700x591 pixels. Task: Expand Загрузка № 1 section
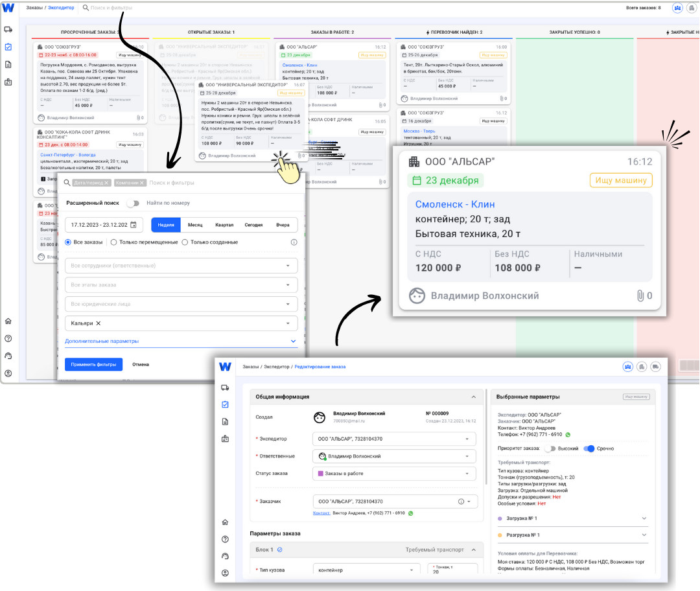(x=644, y=518)
